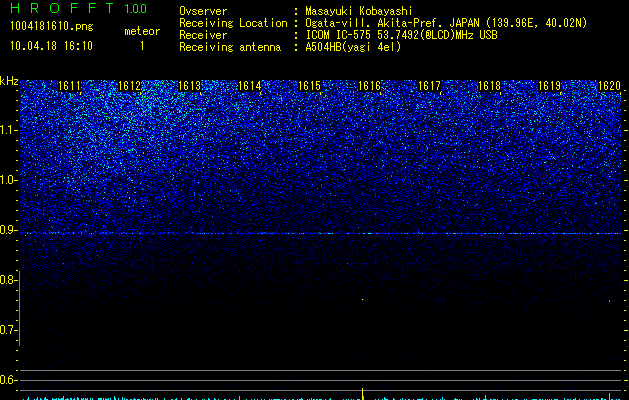The width and height of the screenshot is (629, 400).
Task: Click the yellow spike marker on bottom level trace
Action: point(363,394)
